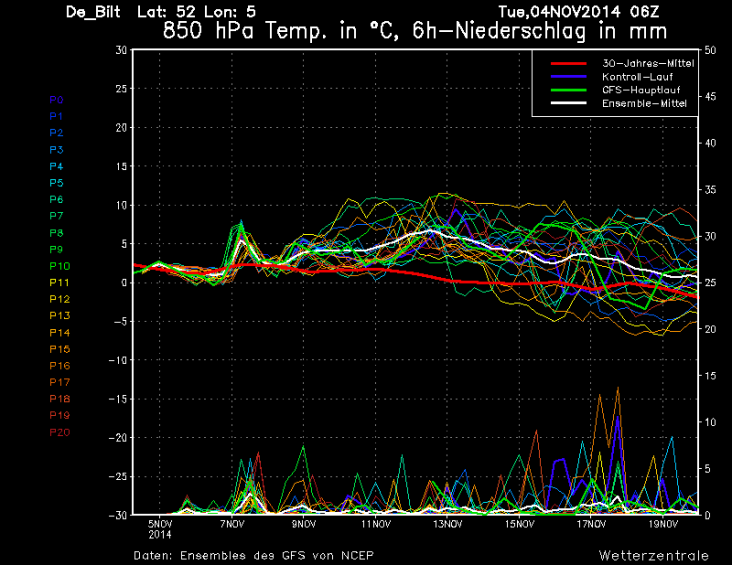
Task: Click ensemble member label P17
Action: 59,382
